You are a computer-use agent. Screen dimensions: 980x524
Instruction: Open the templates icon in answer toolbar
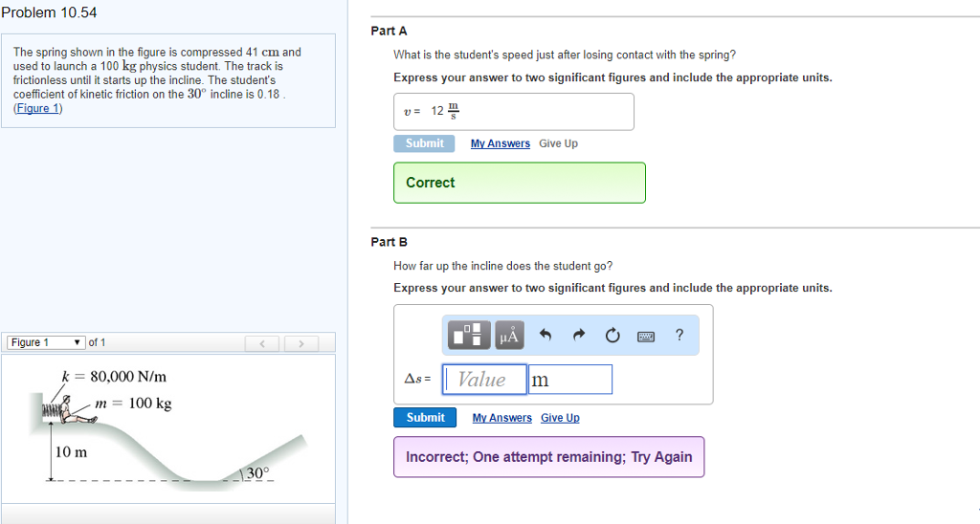(471, 335)
